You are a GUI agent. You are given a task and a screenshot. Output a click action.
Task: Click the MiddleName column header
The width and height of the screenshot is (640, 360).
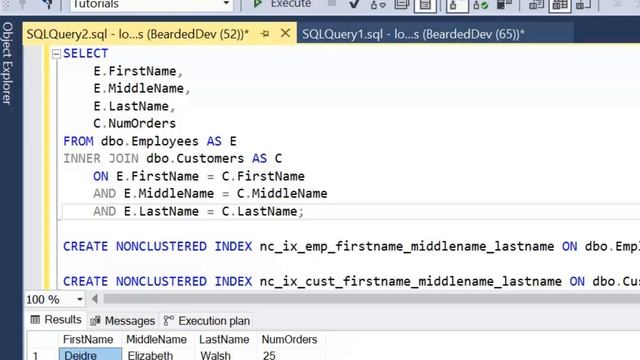point(156,339)
